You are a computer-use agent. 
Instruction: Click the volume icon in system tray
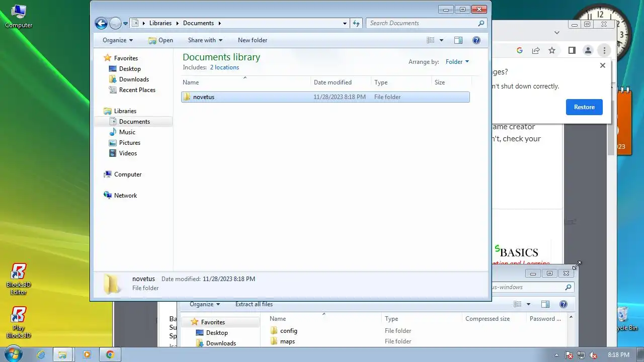tap(593, 355)
